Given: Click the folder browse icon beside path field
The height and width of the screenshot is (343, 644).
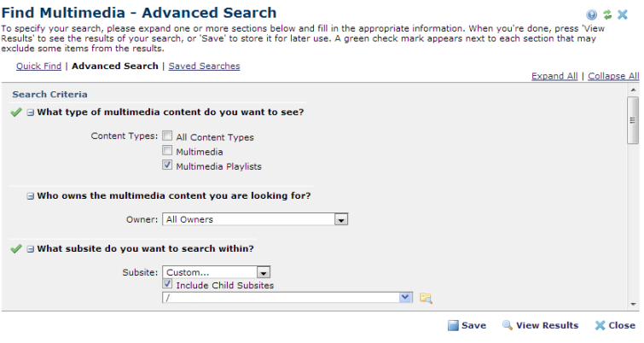Looking at the screenshot, I should pos(426,298).
